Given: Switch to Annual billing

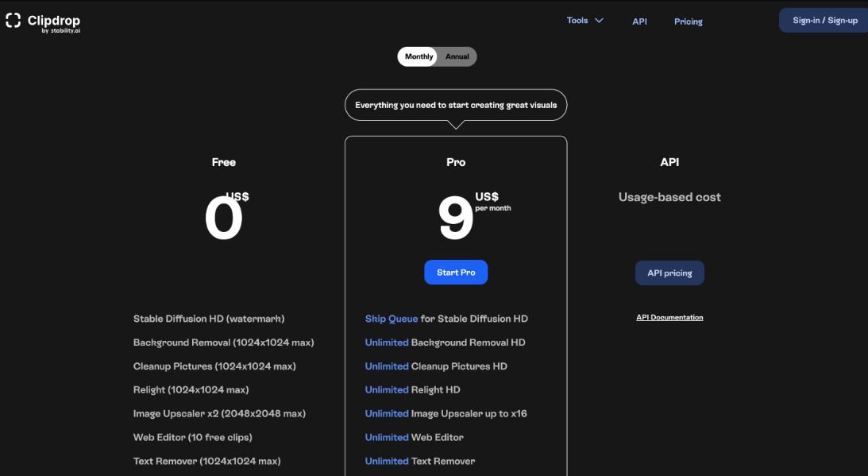Looking at the screenshot, I should pyautogui.click(x=457, y=56).
